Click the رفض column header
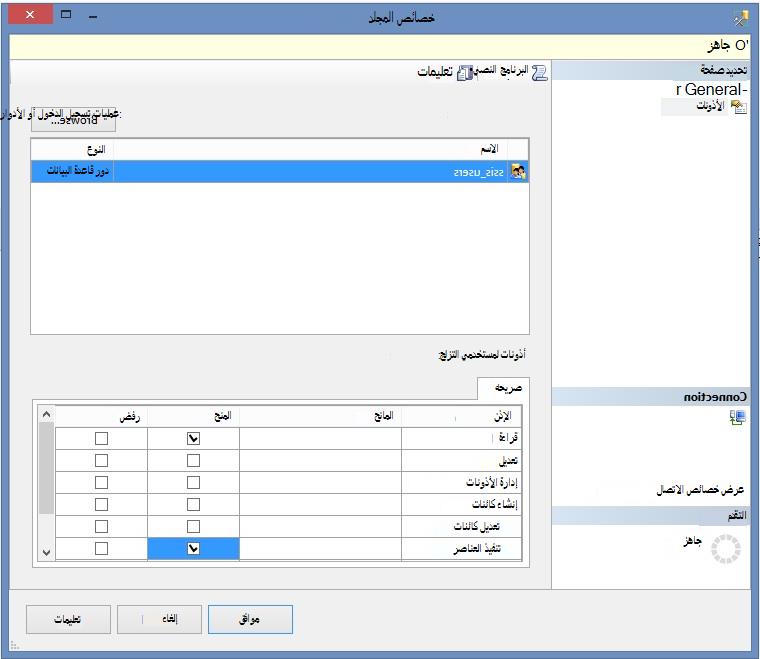Image resolution: width=760 pixels, height=659 pixels. [101, 416]
